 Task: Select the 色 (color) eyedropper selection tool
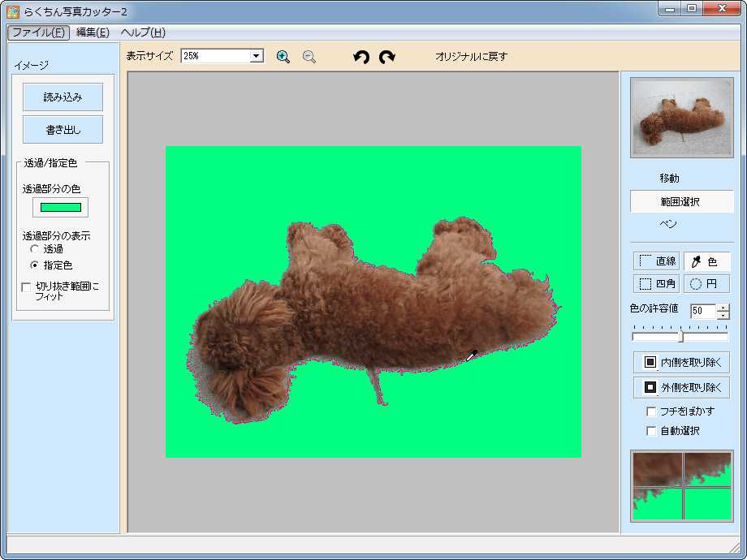[706, 261]
